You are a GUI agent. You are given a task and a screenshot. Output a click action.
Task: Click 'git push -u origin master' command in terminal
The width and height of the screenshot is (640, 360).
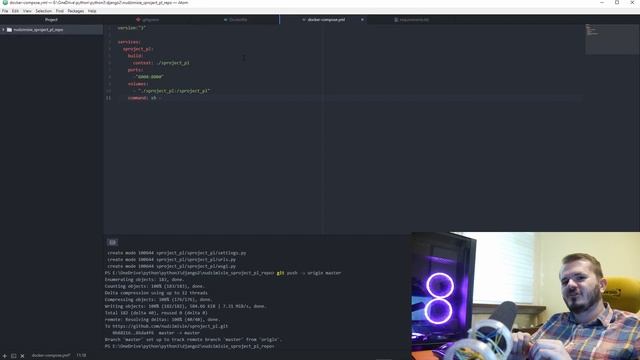[309, 273]
